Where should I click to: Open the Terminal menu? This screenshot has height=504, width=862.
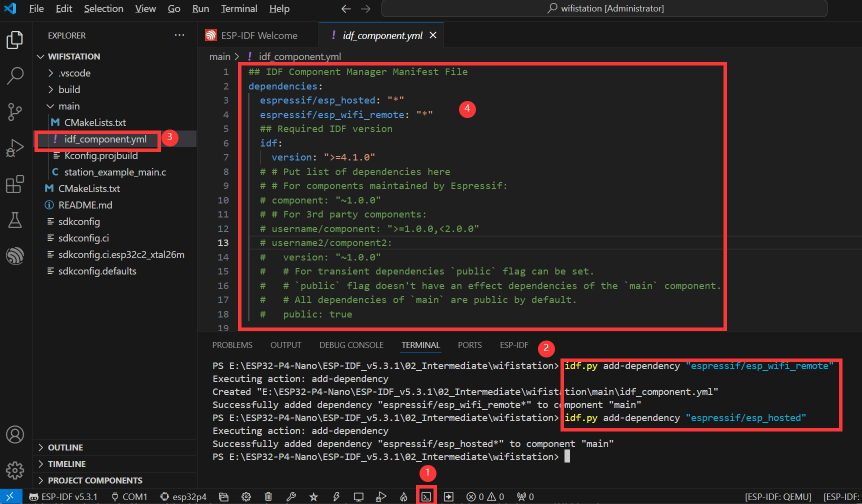239,8
